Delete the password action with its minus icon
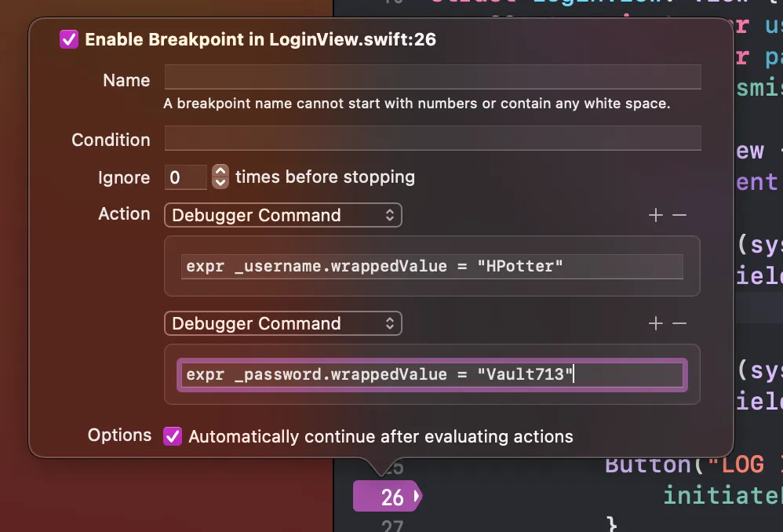 click(x=681, y=322)
